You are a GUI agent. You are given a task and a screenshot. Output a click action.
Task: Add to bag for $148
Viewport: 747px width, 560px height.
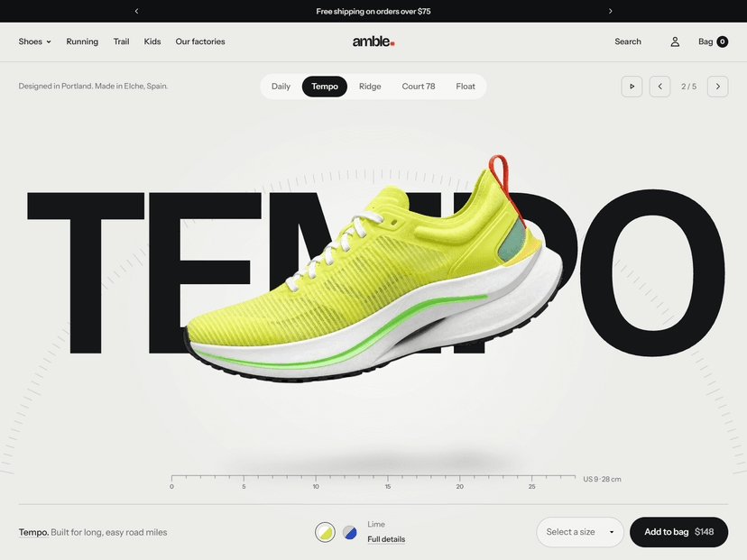(678, 532)
